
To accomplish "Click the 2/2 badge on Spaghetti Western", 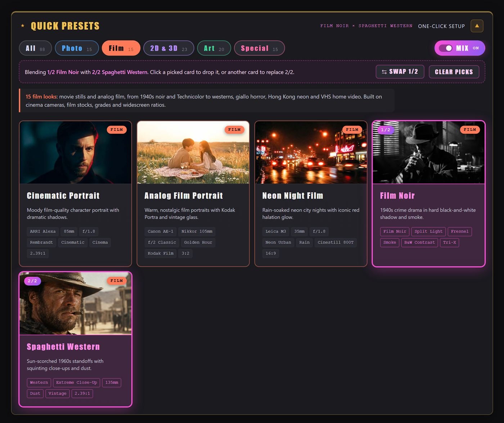I will coord(32,281).
